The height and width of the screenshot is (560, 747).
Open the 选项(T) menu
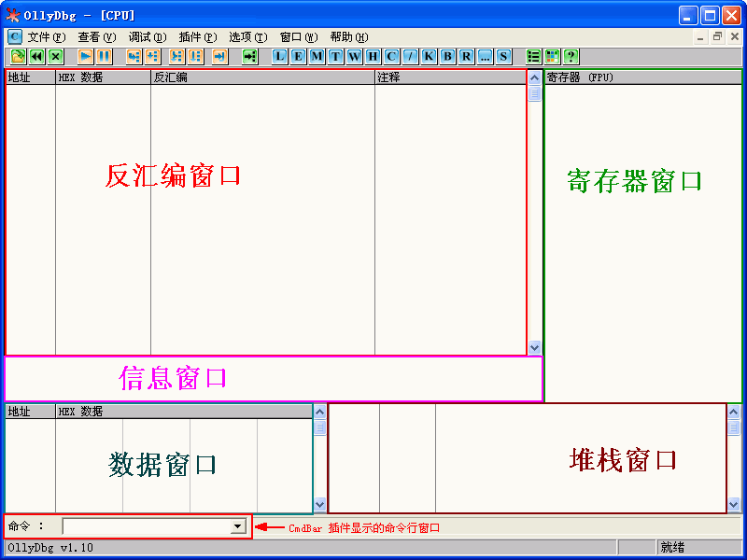[248, 37]
